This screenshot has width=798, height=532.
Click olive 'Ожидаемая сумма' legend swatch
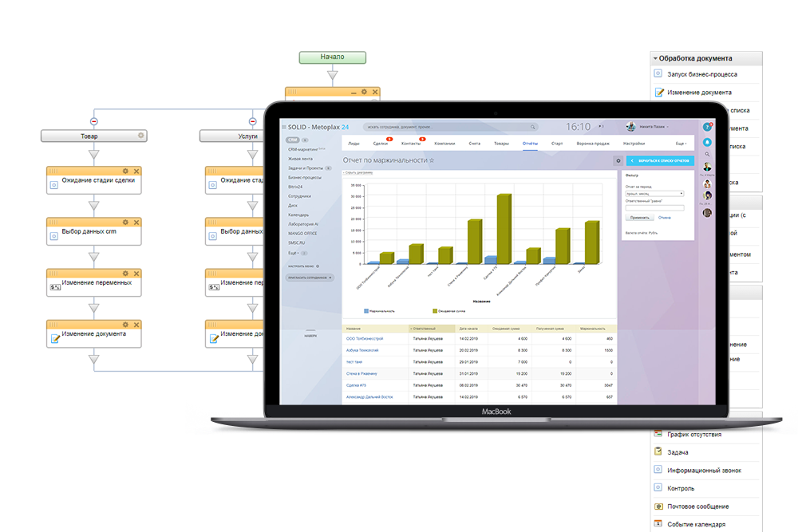435,311
